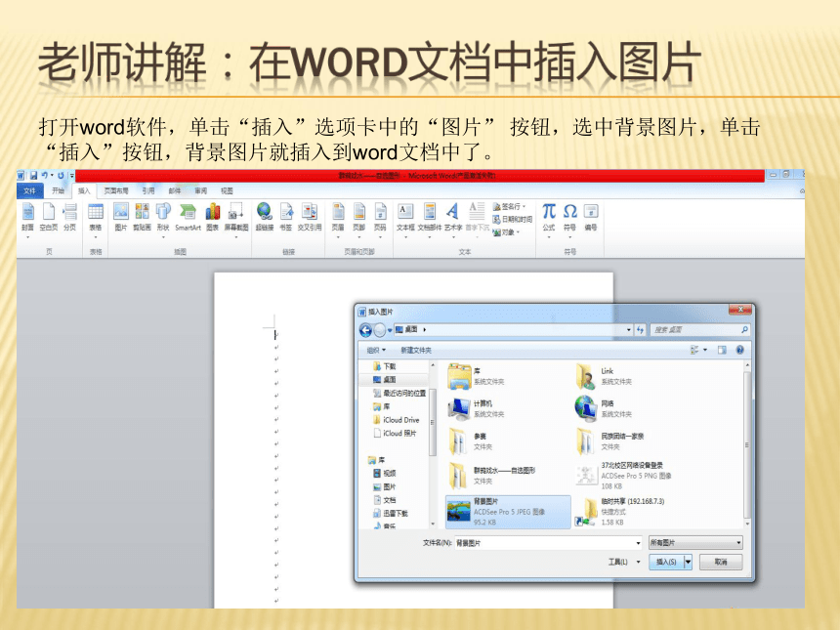Insert a 公式 equation
This screenshot has width=840, height=630.
(x=549, y=220)
